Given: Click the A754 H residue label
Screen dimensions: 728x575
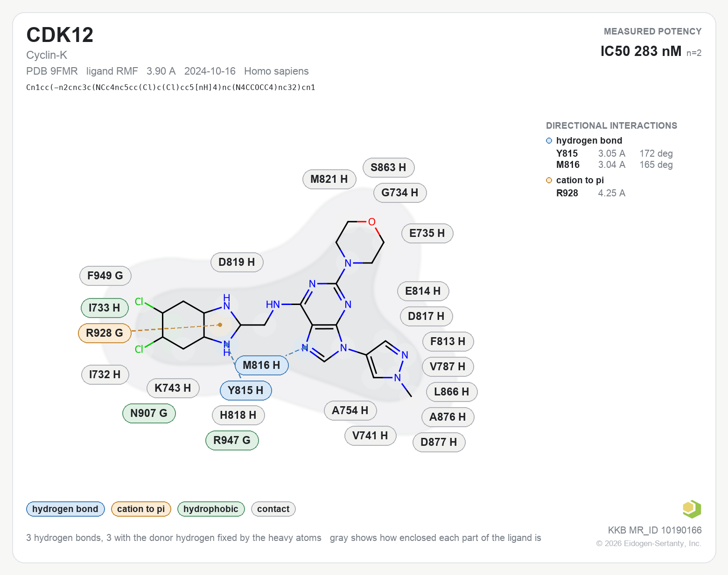Looking at the screenshot, I should pos(350,410).
